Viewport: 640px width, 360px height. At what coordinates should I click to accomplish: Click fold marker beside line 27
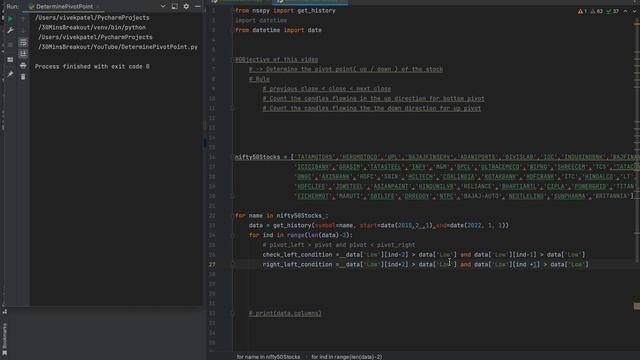[x=232, y=264]
